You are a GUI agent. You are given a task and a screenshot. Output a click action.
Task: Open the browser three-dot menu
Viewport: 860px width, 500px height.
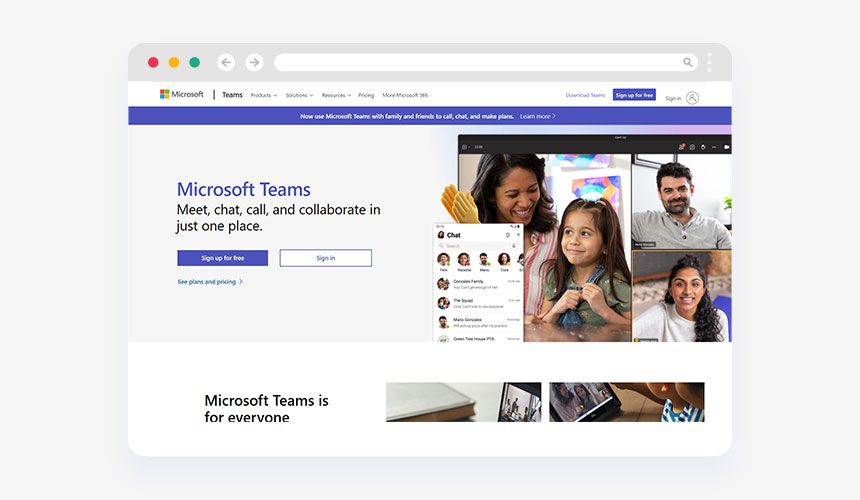click(709, 62)
